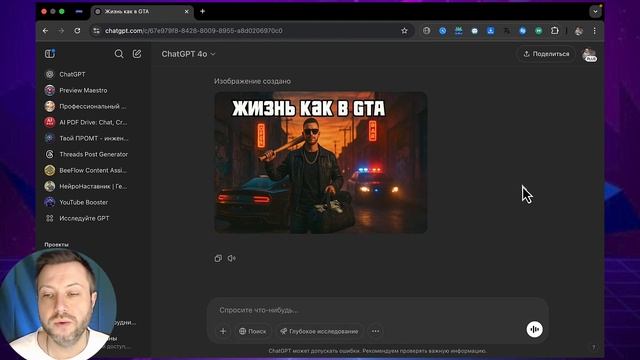This screenshot has width=640, height=360.
Task: Open Threads Post Generator GPT
Action: coord(93,154)
